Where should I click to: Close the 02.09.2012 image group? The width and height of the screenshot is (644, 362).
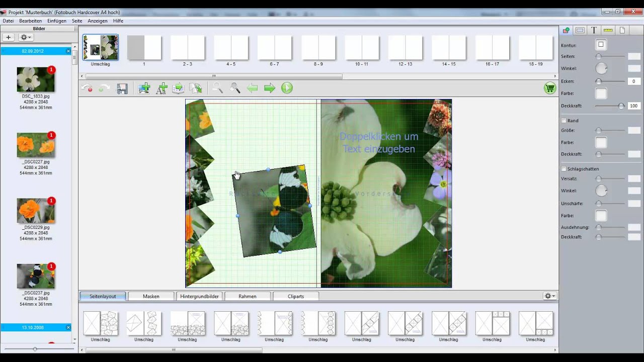[x=68, y=51]
